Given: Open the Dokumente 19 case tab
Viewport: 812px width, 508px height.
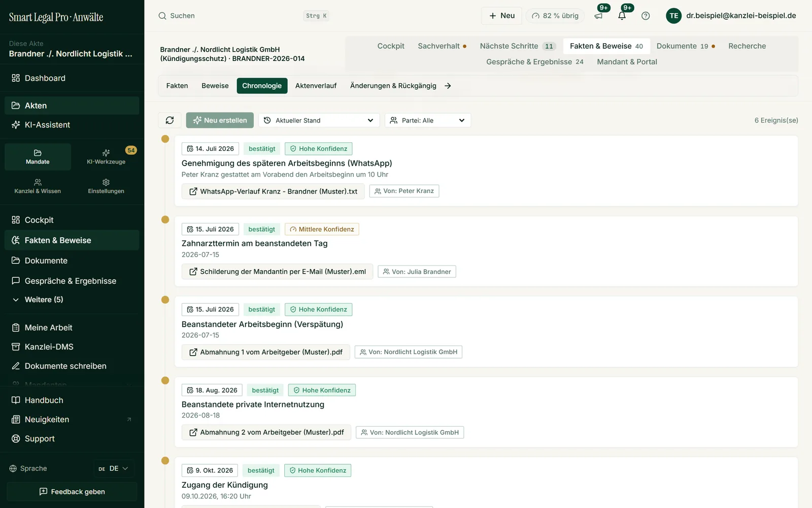Looking at the screenshot, I should click(686, 46).
